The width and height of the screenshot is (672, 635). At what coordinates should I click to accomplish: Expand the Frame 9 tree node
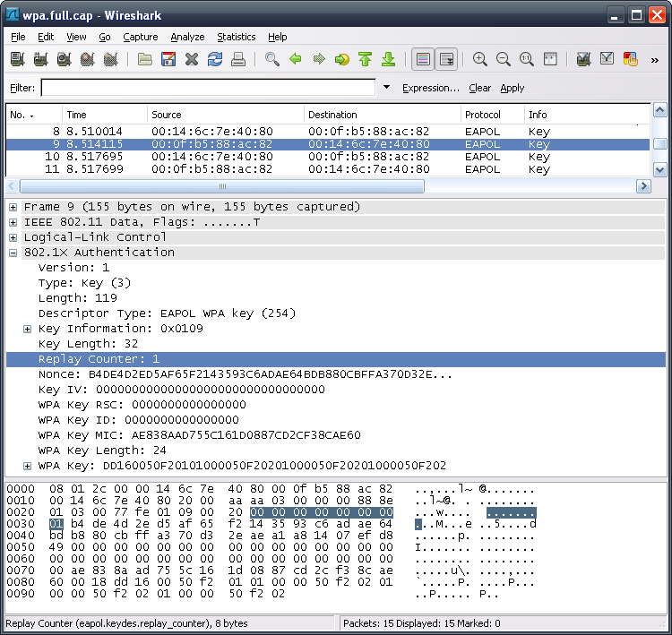pos(13,208)
